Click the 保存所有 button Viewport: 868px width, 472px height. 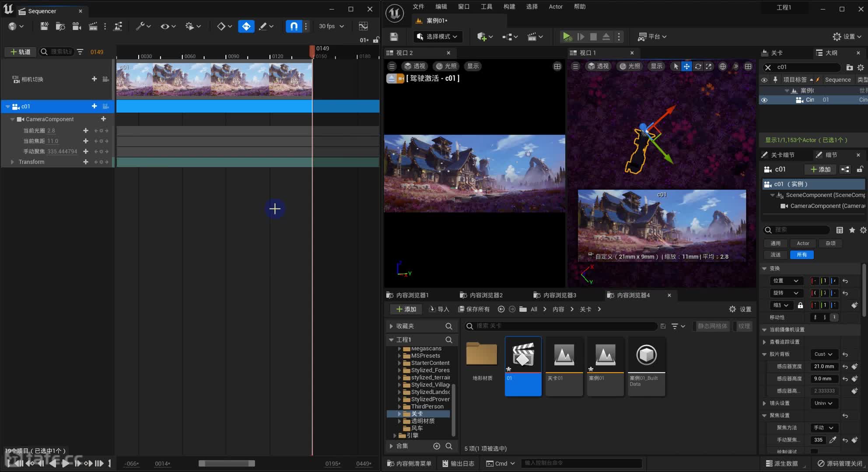[474, 309]
